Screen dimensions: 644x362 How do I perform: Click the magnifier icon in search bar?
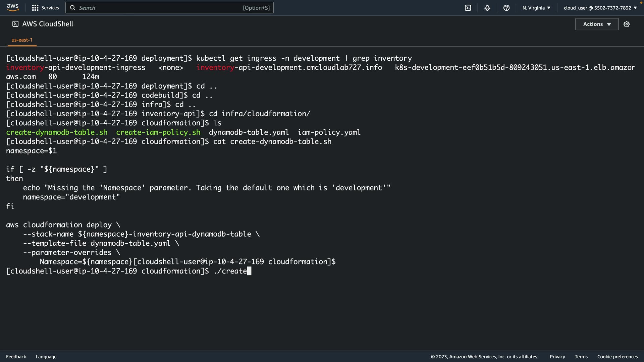(73, 8)
